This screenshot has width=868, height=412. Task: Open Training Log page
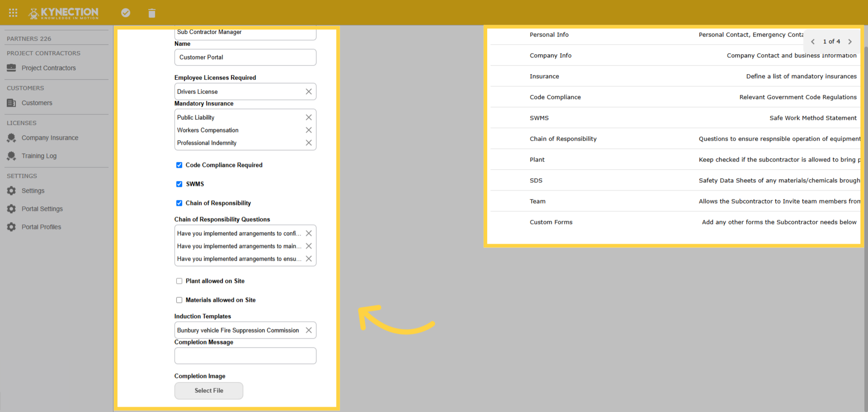[39, 156]
